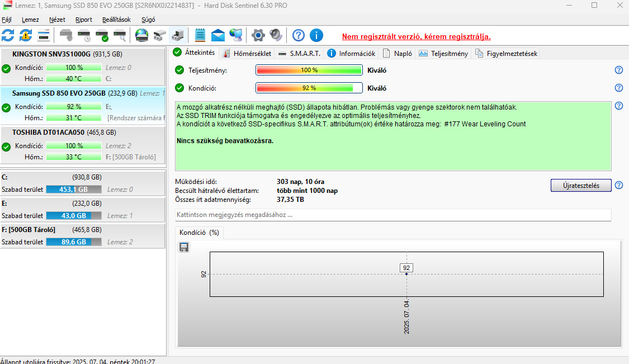
Task: Click the F: free space 89,6 GB bar
Action: [74, 242]
